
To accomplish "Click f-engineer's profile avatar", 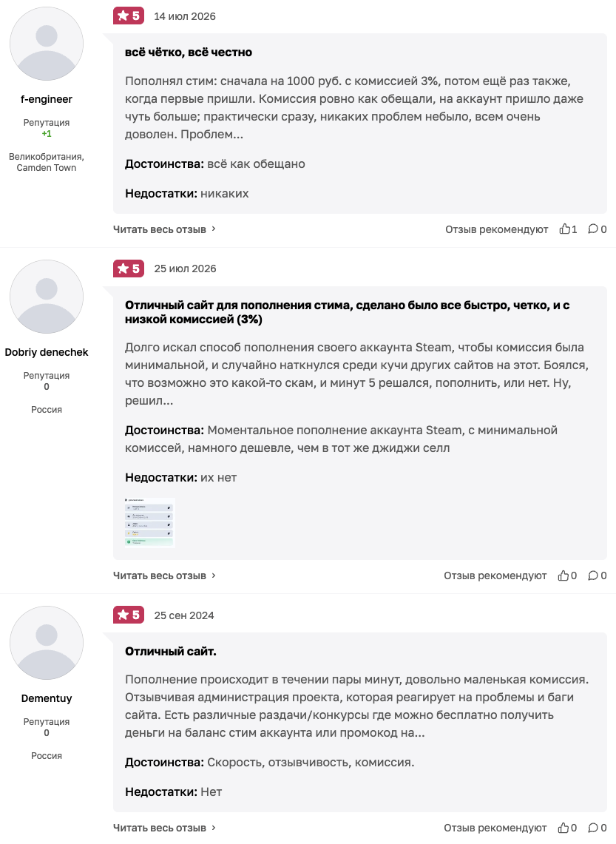I will point(47,44).
